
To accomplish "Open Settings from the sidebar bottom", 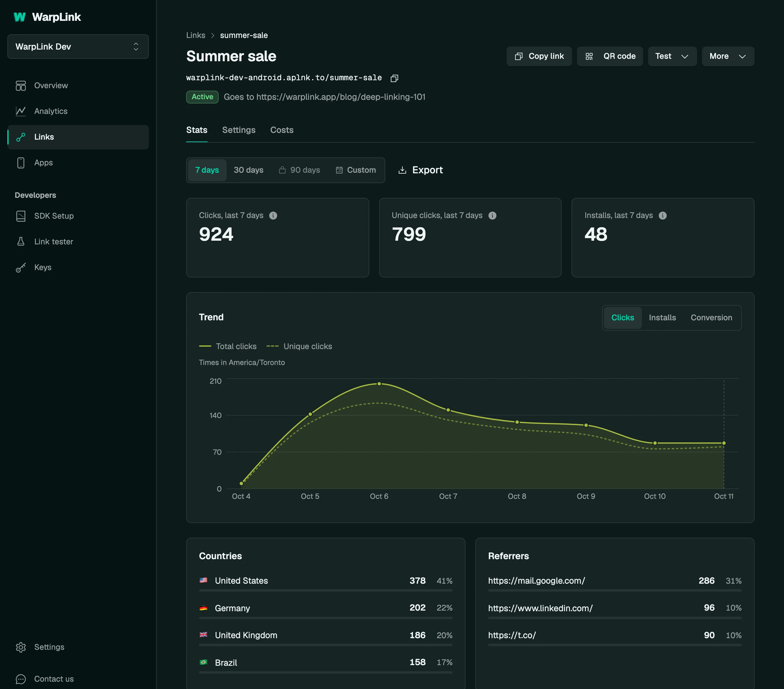I will (x=78, y=647).
